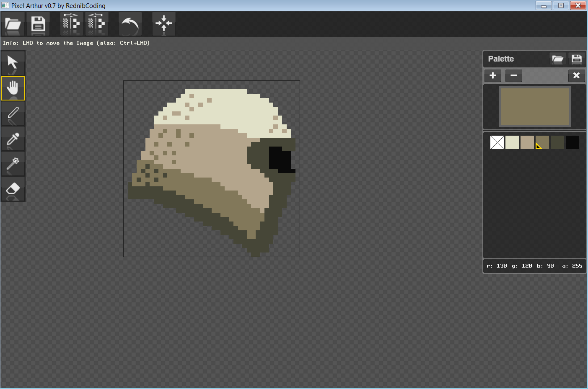Image resolution: width=588 pixels, height=389 pixels.
Task: Pick the Eyedropper tool
Action: click(13, 139)
